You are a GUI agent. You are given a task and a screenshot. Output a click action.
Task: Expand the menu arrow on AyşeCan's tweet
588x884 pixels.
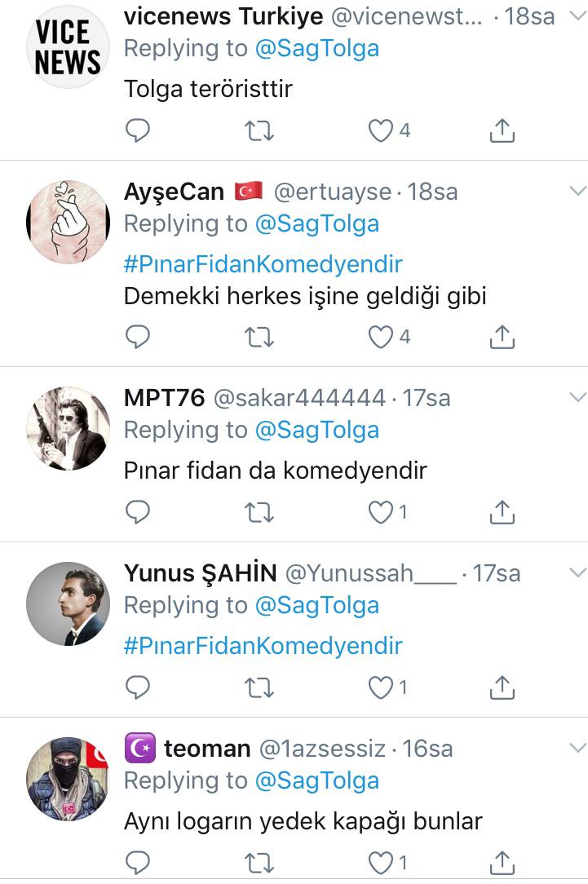pos(577,192)
